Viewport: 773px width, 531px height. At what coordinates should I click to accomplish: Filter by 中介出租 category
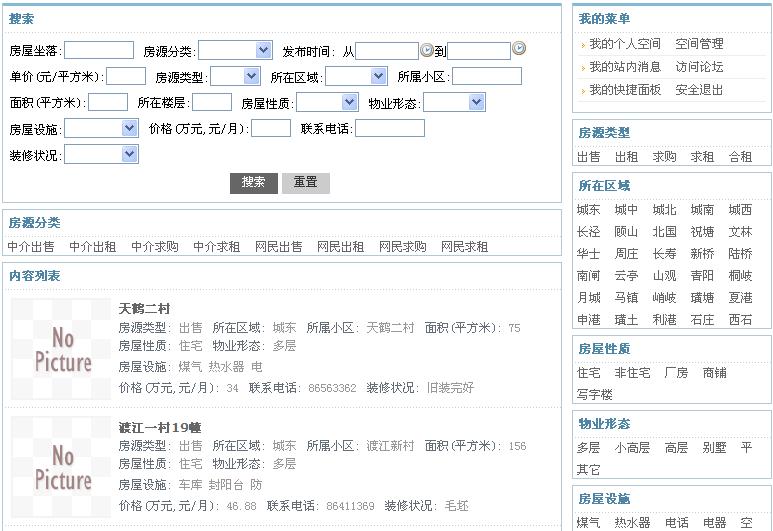(x=93, y=247)
